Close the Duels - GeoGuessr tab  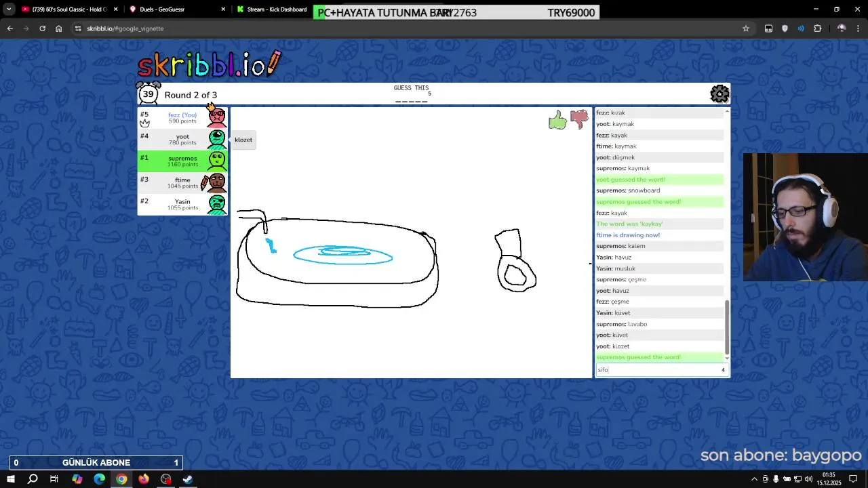pyautogui.click(x=224, y=9)
